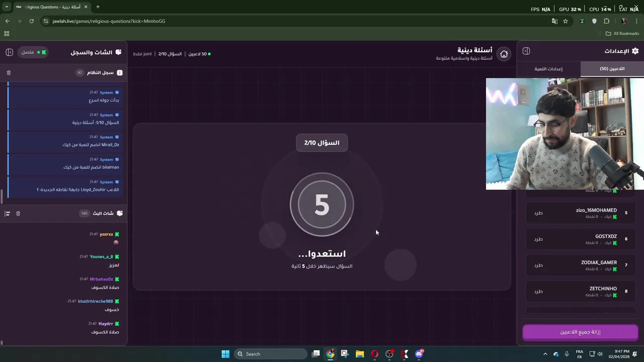Select the Religious Questions browser tab

click(50, 7)
